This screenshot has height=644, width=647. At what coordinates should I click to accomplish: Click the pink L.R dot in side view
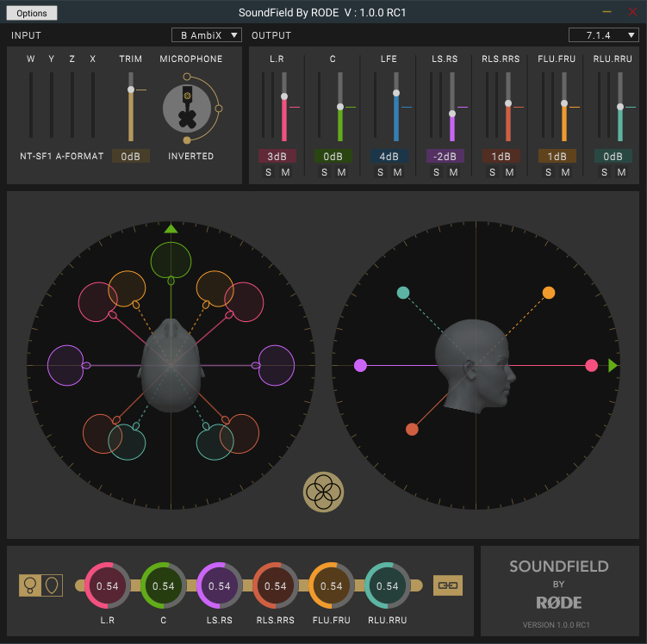coord(591,365)
